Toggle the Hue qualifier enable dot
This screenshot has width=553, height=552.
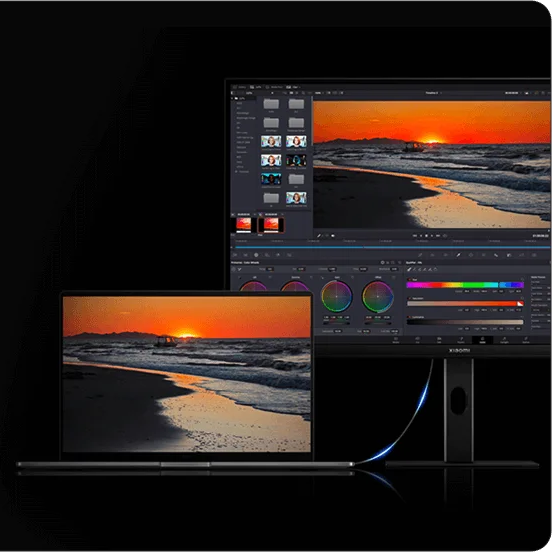(409, 279)
